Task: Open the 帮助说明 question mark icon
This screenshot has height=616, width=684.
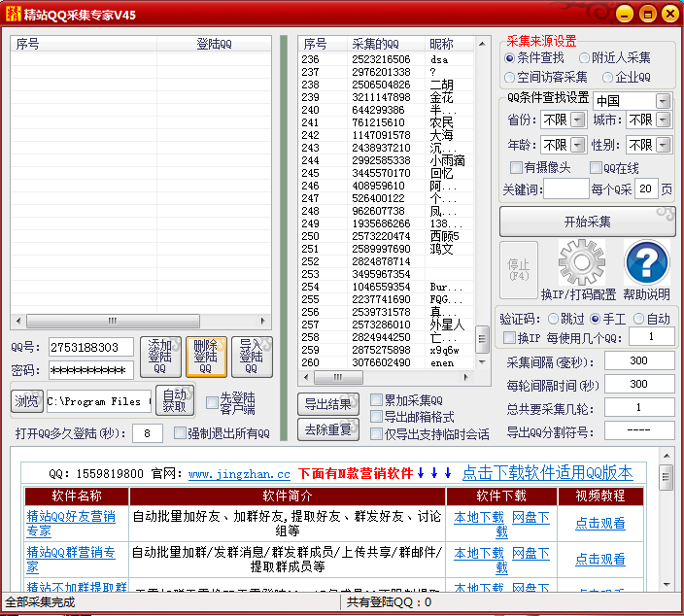Action: (647, 262)
